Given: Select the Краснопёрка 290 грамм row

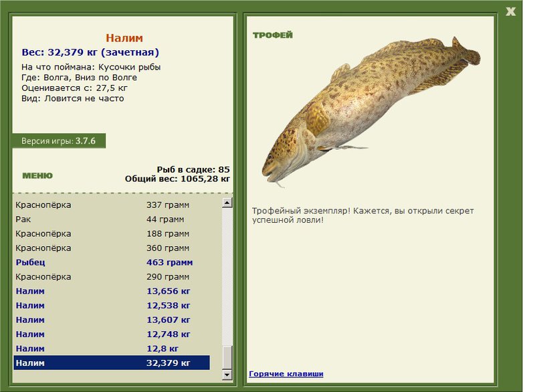Looking at the screenshot, I should pyautogui.click(x=112, y=277).
